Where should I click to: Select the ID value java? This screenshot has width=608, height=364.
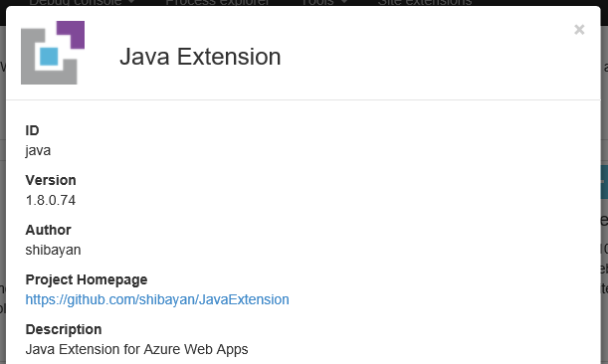click(x=38, y=151)
